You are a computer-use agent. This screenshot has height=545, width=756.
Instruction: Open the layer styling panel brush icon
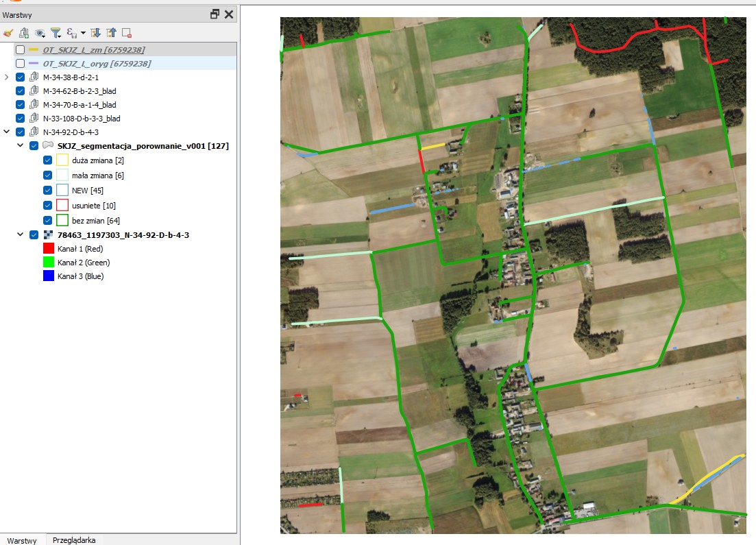8,32
